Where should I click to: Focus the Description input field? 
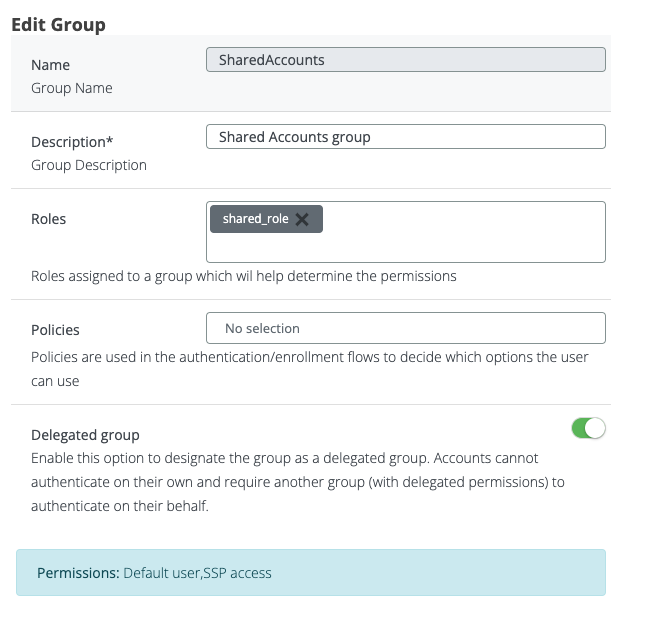[x=405, y=137]
